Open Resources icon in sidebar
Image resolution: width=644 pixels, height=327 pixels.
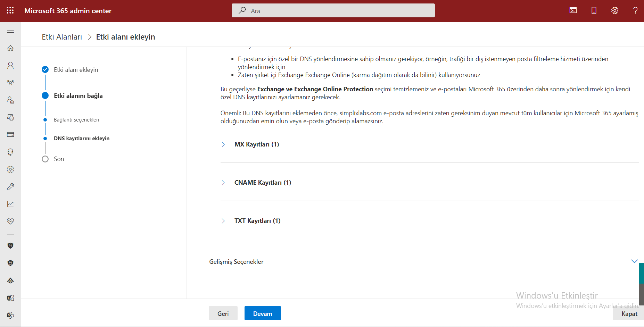pos(10,117)
